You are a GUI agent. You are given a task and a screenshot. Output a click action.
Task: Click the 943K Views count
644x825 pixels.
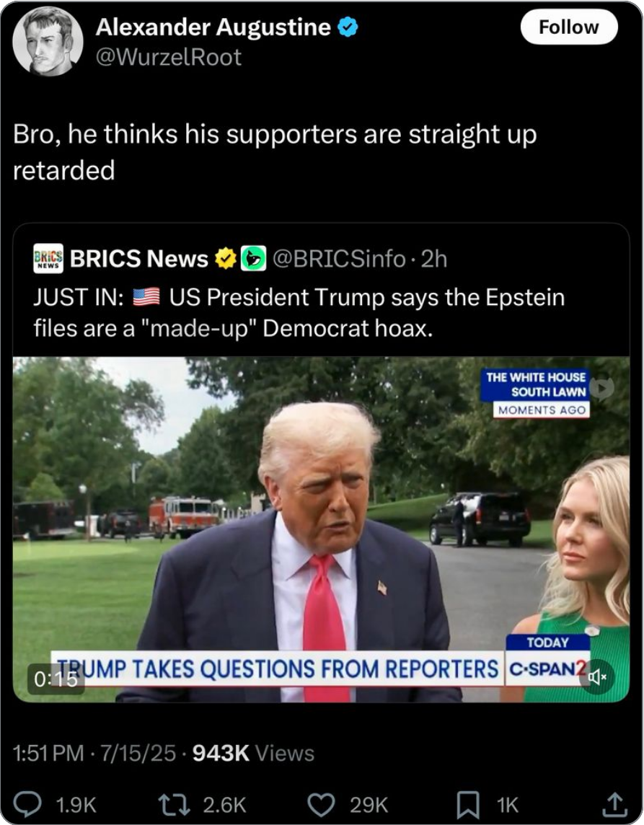tap(254, 753)
